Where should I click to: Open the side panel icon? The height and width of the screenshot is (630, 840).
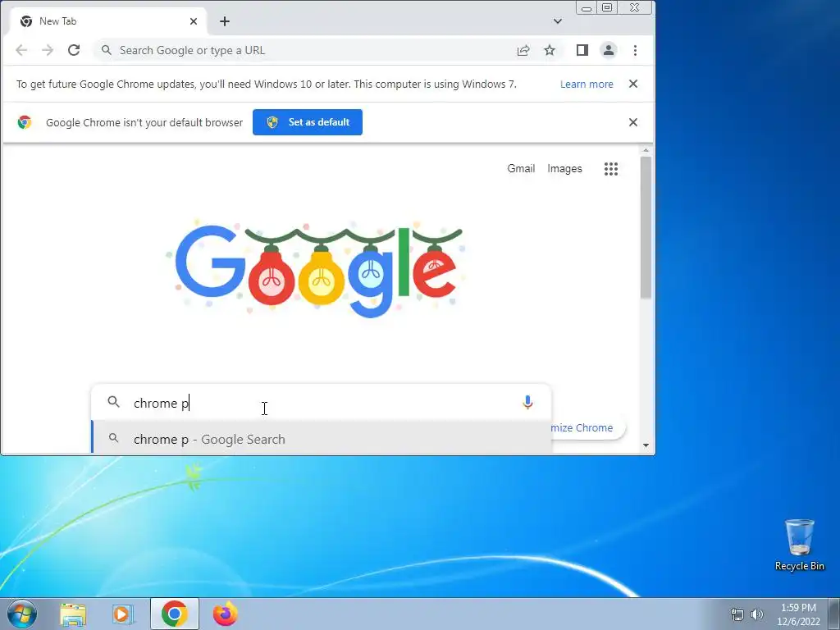pos(582,50)
